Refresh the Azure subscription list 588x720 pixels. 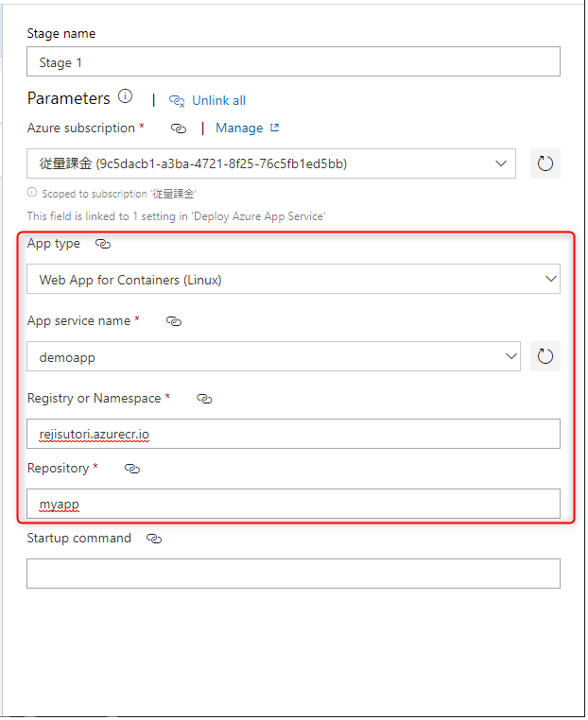[545, 163]
